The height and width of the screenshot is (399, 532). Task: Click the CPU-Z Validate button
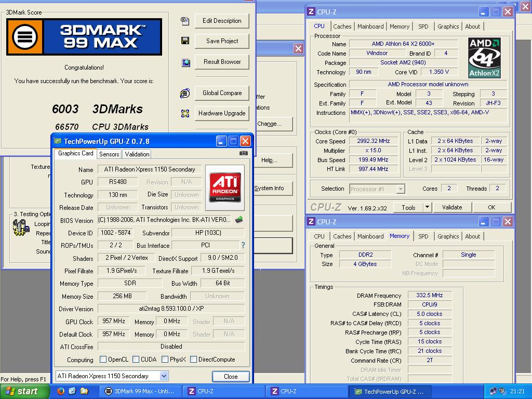coord(452,207)
